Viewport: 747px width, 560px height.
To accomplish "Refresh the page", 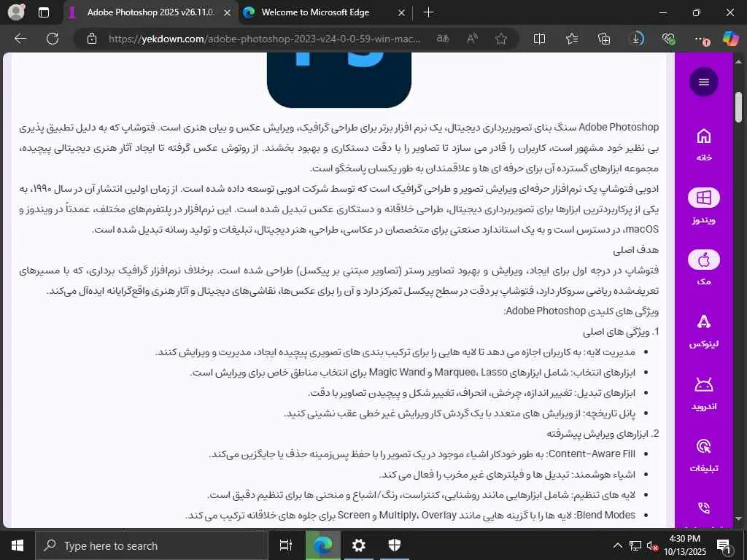I will tap(53, 39).
